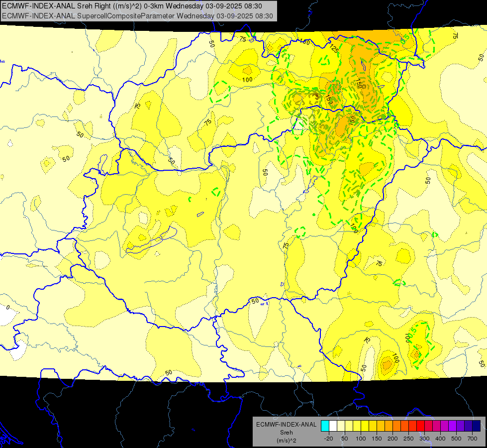Click the Sreh label in legend
This screenshot has width=487, height=448.
pyautogui.click(x=286, y=433)
